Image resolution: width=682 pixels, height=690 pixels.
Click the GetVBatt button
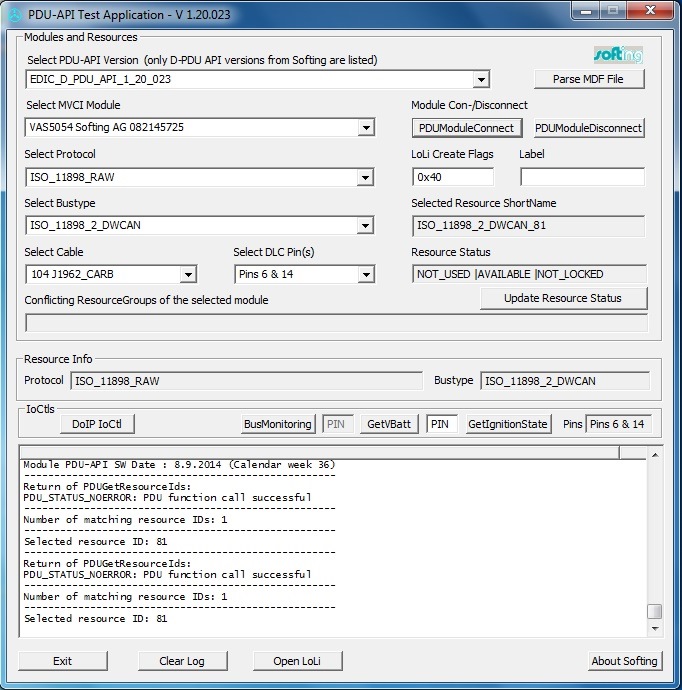(x=389, y=424)
